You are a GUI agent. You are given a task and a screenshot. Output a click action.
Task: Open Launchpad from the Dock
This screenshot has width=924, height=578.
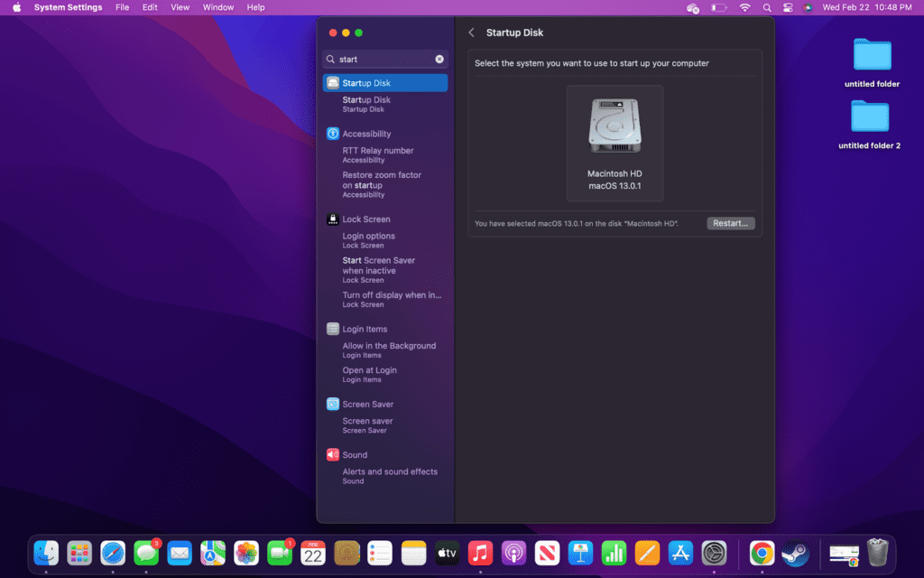coord(79,554)
